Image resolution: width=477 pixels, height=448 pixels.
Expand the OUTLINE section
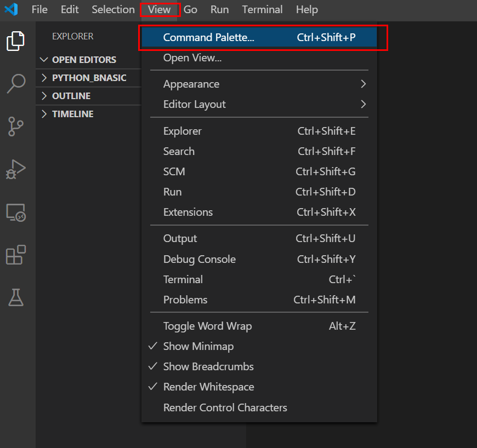click(71, 96)
